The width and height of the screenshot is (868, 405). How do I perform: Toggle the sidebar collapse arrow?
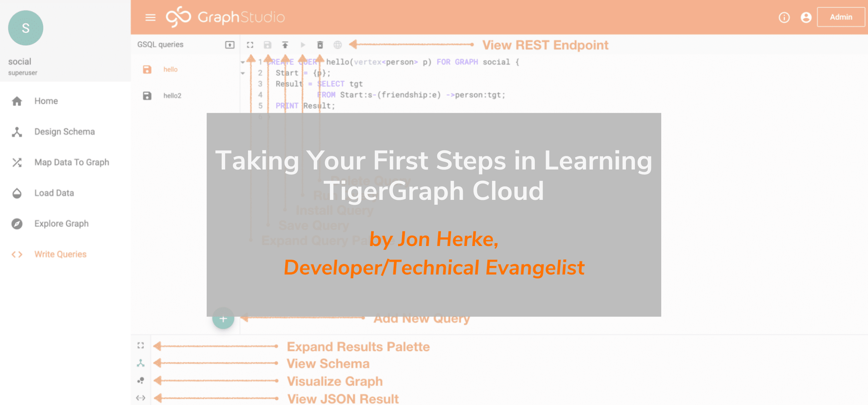[x=150, y=16]
